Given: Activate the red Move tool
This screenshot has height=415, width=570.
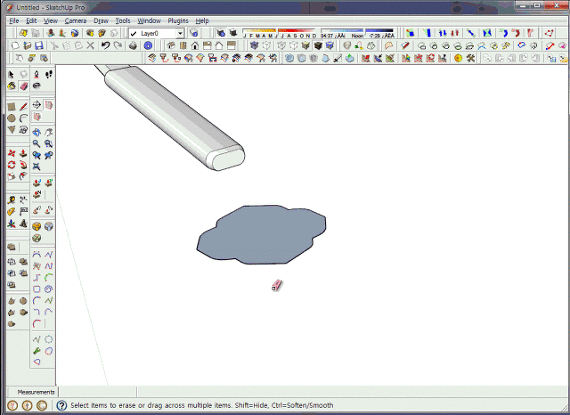Looking at the screenshot, I should (11, 153).
